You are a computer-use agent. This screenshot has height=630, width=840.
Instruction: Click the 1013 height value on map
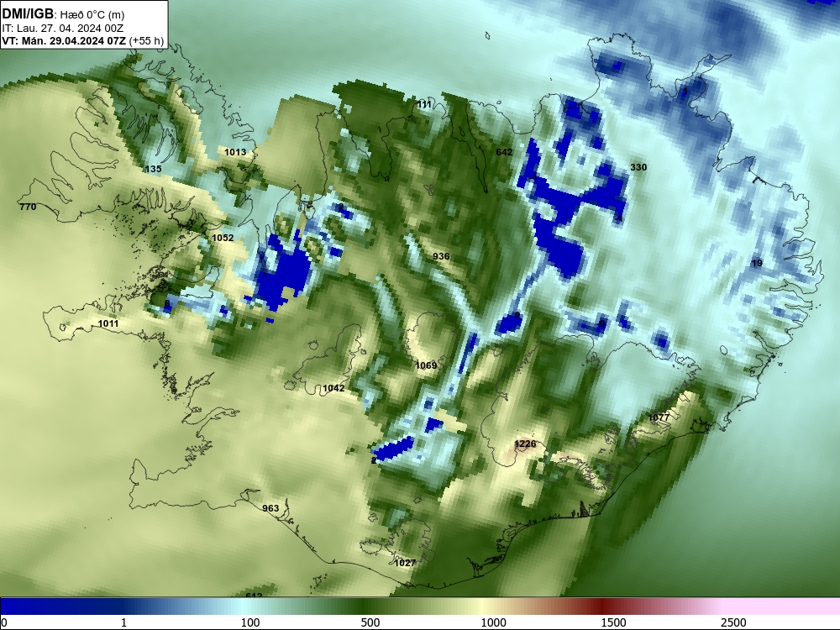234,152
